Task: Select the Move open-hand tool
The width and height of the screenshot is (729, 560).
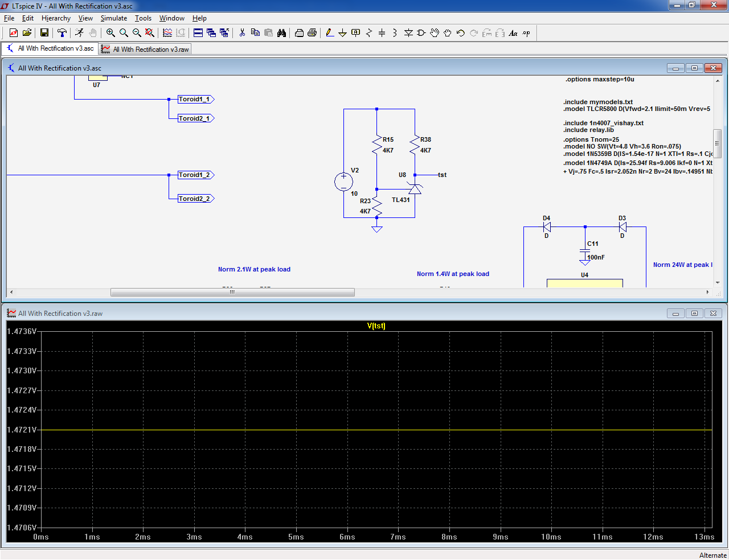Action: [x=435, y=33]
